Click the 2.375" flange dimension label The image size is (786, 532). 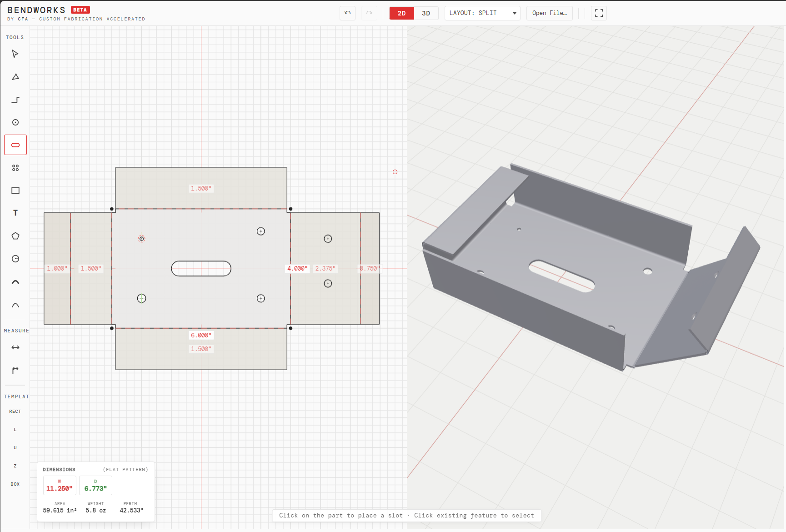coord(325,269)
